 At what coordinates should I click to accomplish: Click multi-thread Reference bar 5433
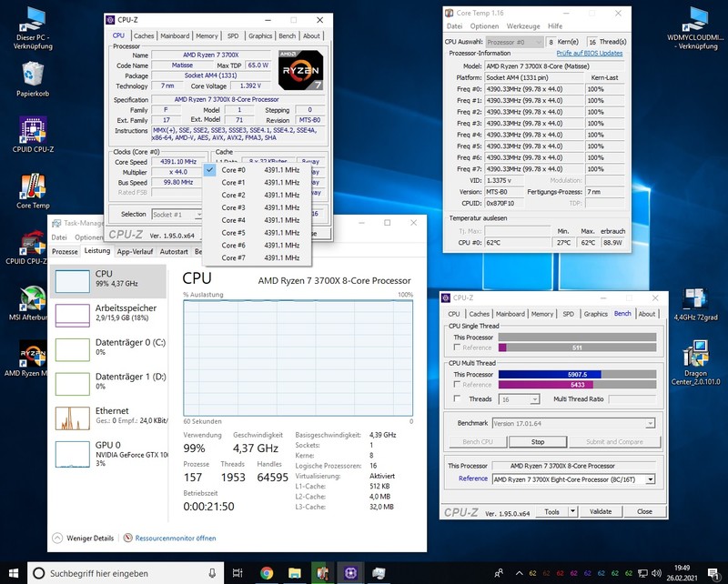tap(577, 385)
